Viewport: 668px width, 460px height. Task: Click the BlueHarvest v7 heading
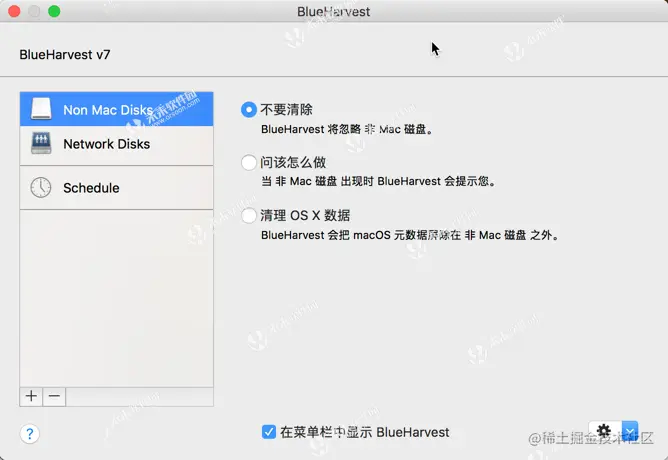point(65,55)
